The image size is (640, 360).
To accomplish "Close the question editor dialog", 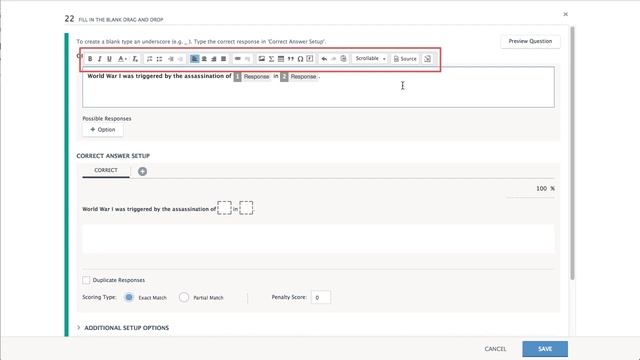I will tap(565, 14).
